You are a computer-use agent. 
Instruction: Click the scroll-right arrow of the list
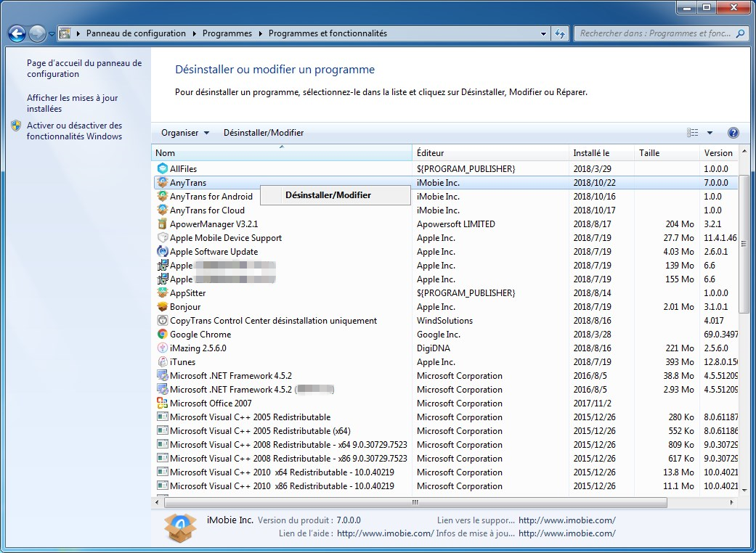[732, 502]
